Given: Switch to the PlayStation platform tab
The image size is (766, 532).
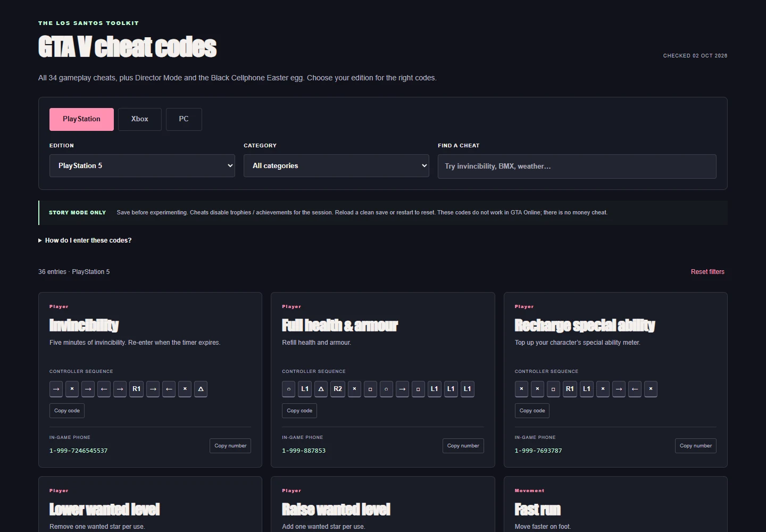Looking at the screenshot, I should [81, 119].
